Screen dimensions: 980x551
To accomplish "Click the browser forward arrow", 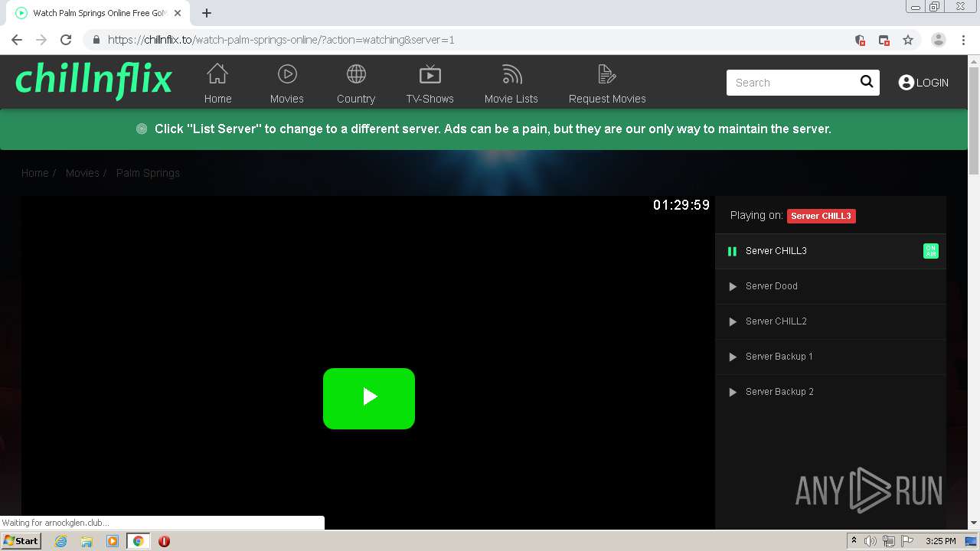I will coord(41,40).
